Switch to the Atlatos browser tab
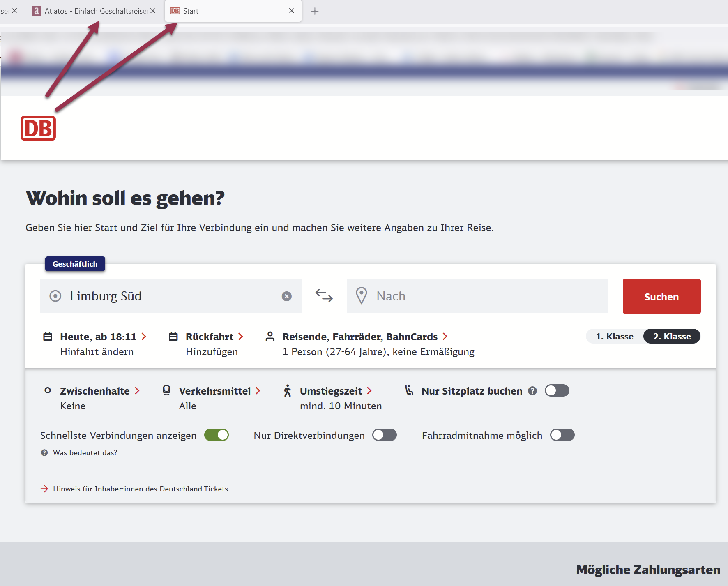The width and height of the screenshot is (728, 586). (92, 11)
